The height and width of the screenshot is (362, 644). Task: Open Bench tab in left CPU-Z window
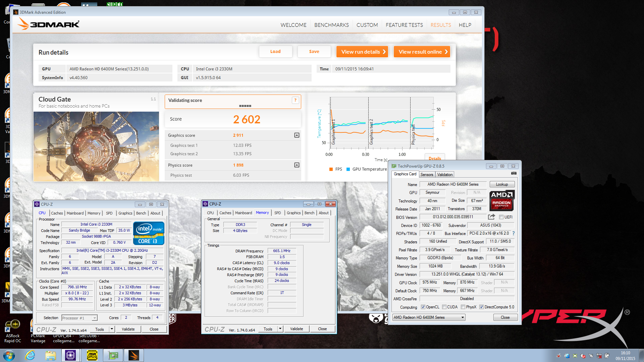141,213
